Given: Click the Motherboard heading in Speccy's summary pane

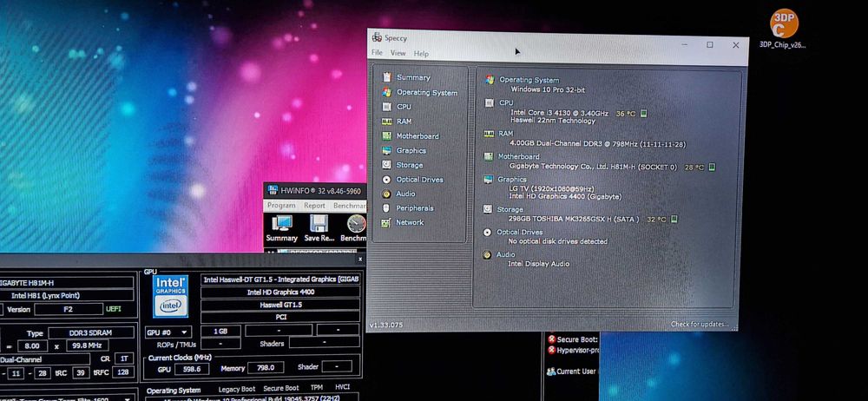Looking at the screenshot, I should pyautogui.click(x=519, y=157).
